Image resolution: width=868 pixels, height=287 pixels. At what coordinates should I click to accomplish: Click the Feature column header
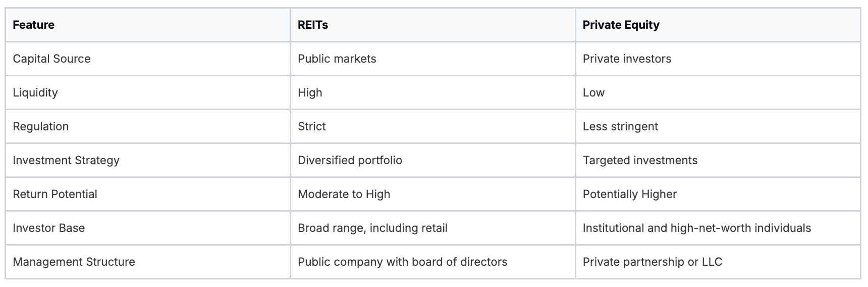(34, 25)
